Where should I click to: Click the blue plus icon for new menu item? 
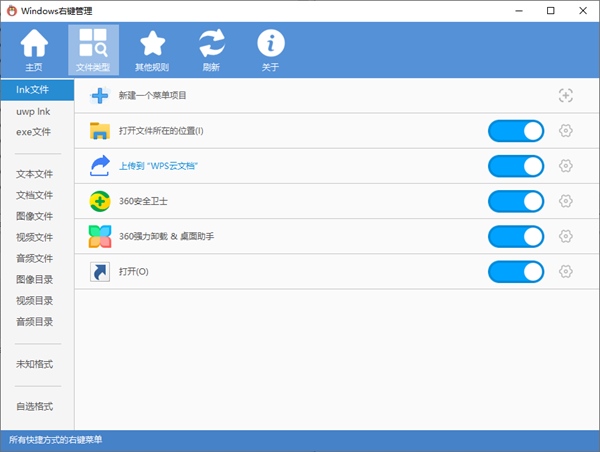click(x=100, y=95)
